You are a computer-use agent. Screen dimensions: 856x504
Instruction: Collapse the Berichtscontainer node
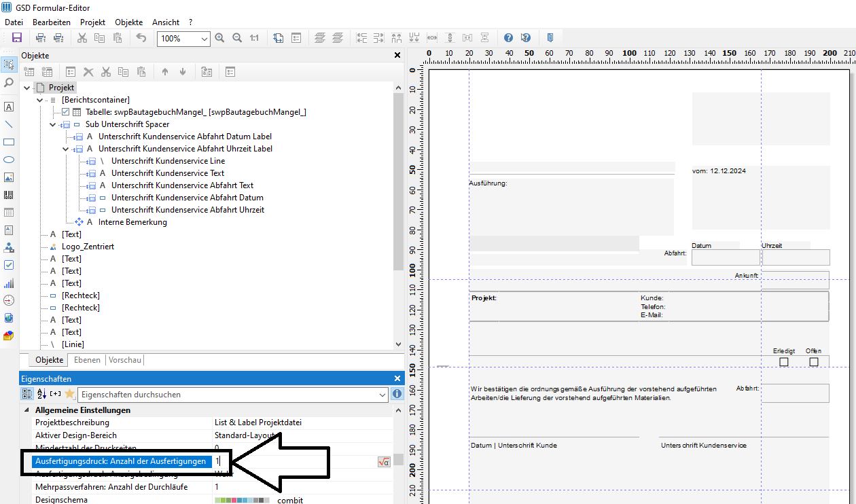[x=40, y=100]
